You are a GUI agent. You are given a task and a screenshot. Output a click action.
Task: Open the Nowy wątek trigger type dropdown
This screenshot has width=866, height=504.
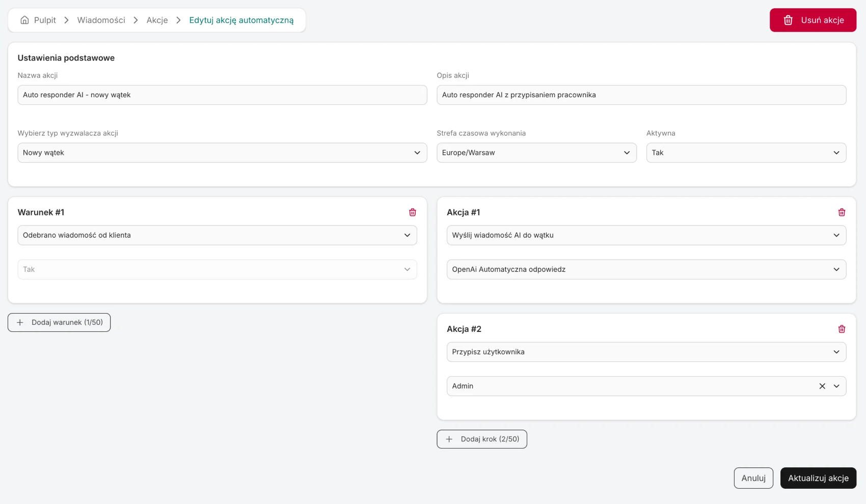[222, 153]
